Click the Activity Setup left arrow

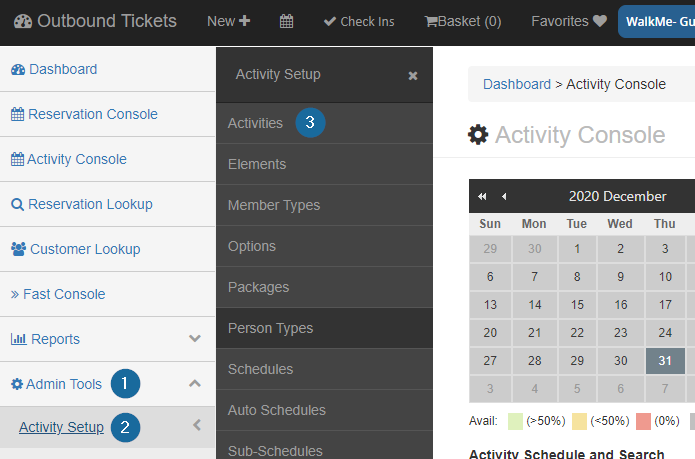point(197,425)
